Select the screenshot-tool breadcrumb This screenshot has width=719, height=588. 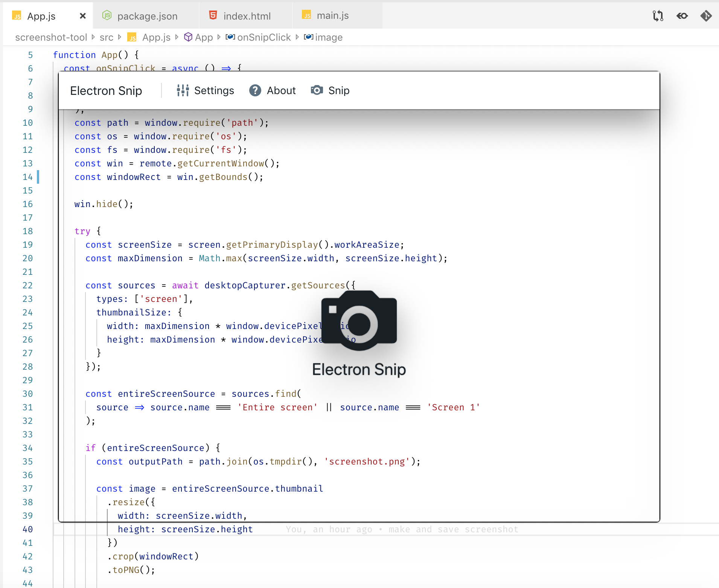tap(51, 37)
